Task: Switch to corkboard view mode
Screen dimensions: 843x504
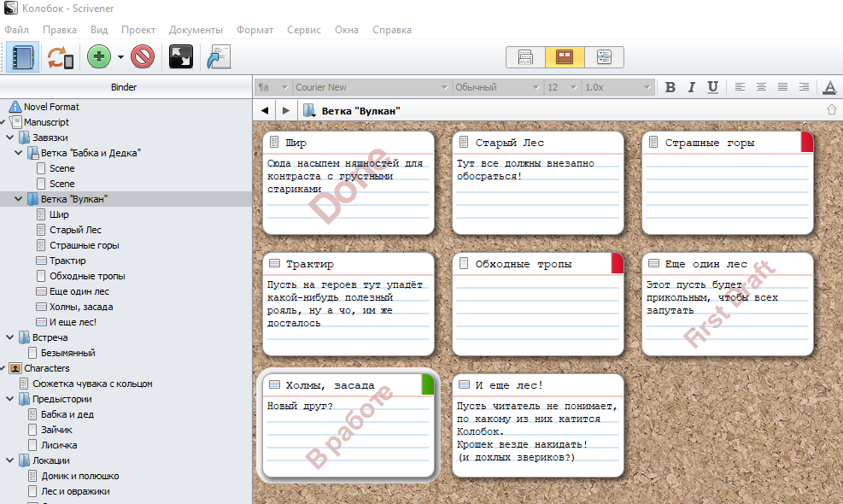Action: (x=565, y=57)
